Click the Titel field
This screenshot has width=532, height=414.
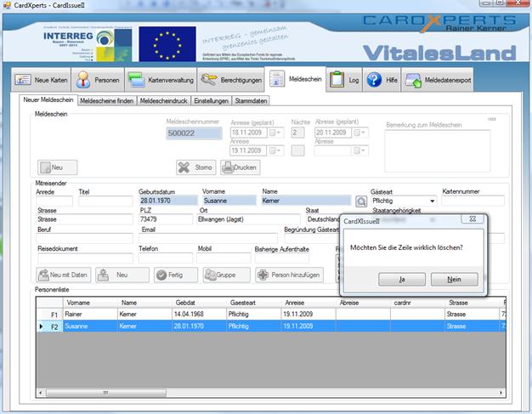tap(105, 201)
